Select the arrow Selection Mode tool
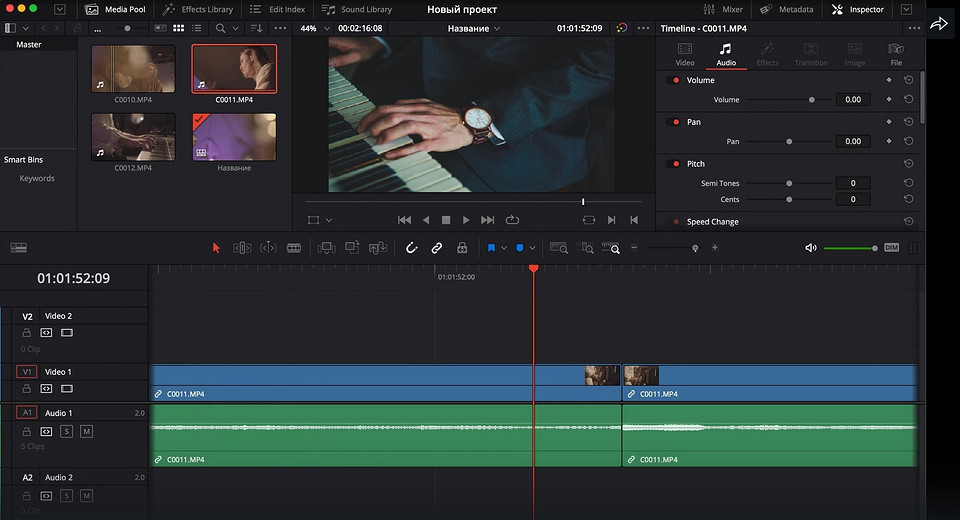 click(x=216, y=247)
